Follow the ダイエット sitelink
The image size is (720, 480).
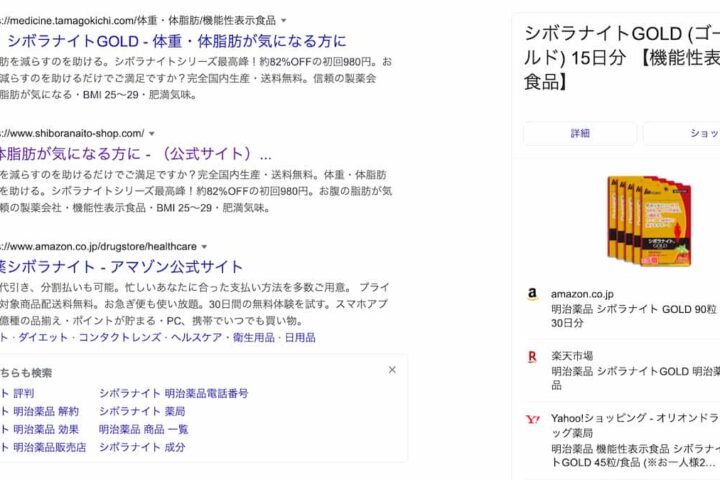coord(44,338)
